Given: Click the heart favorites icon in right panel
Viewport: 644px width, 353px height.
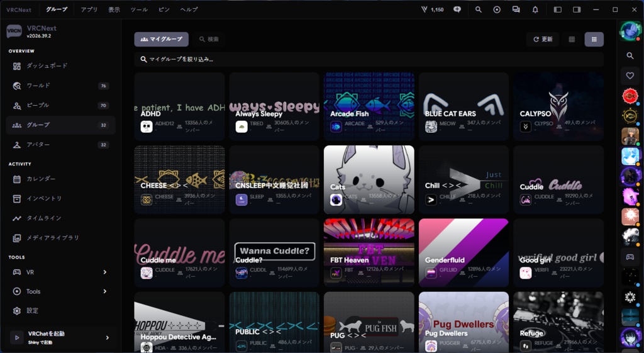Looking at the screenshot, I should click(x=630, y=76).
